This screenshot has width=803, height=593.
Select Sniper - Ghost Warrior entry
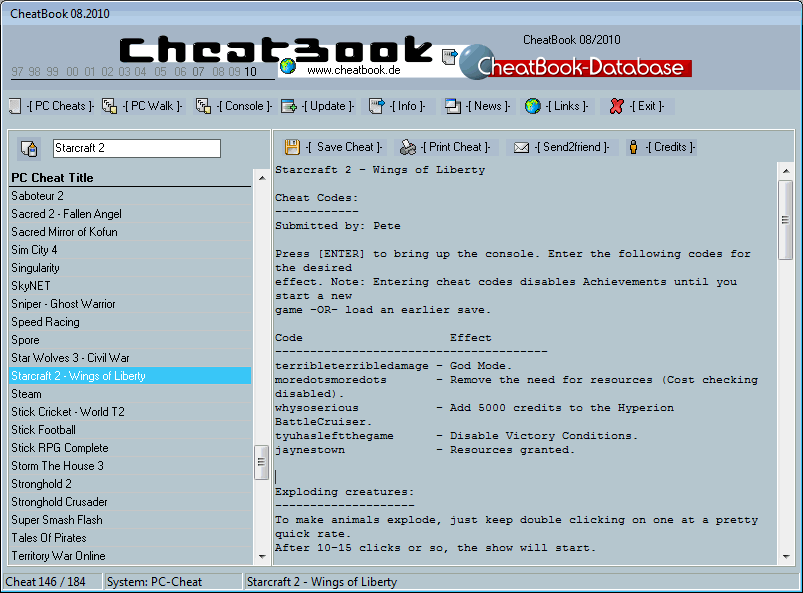pyautogui.click(x=131, y=304)
